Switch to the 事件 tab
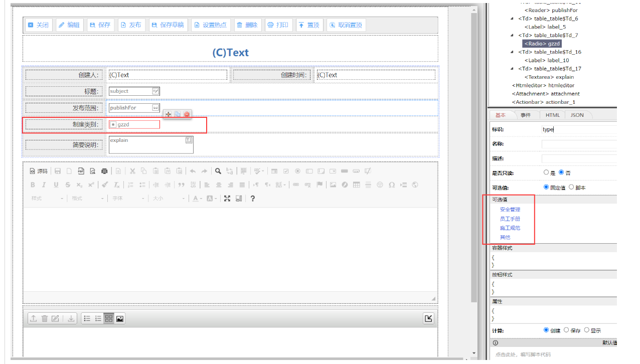Screen dimensions: 640x364 [525, 115]
